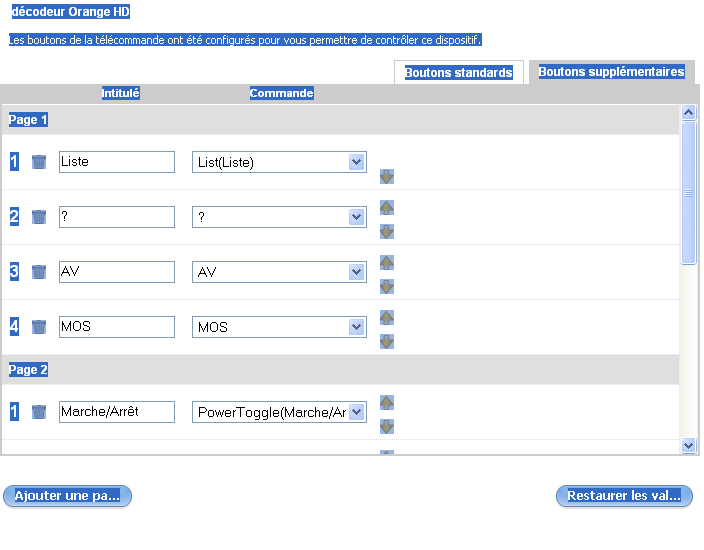Move the Liste row down

387,177
